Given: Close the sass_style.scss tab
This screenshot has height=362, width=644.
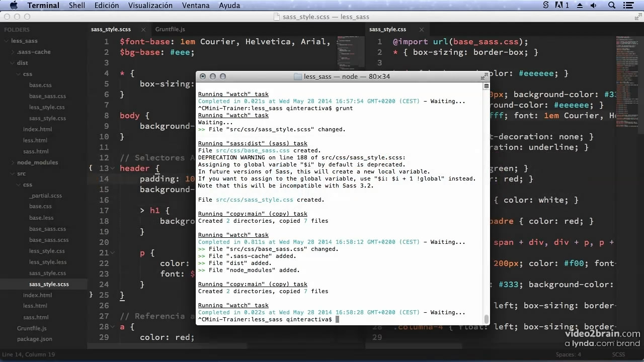Looking at the screenshot, I should 143,30.
